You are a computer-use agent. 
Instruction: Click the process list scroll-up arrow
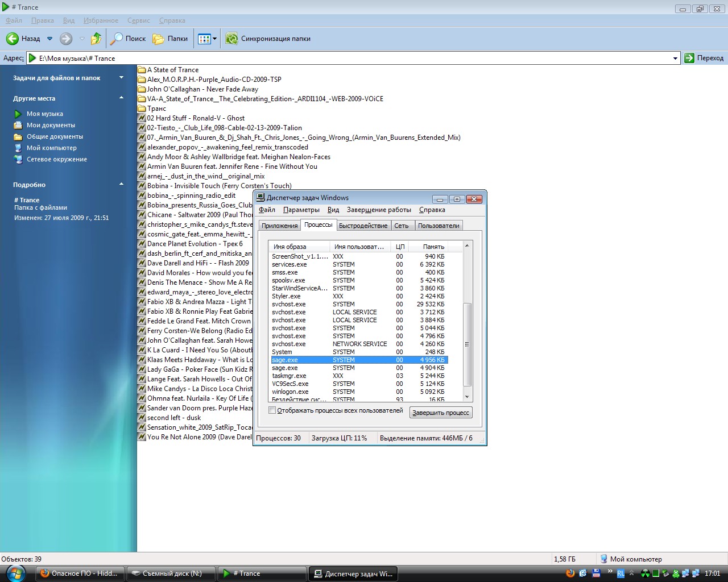(x=468, y=246)
